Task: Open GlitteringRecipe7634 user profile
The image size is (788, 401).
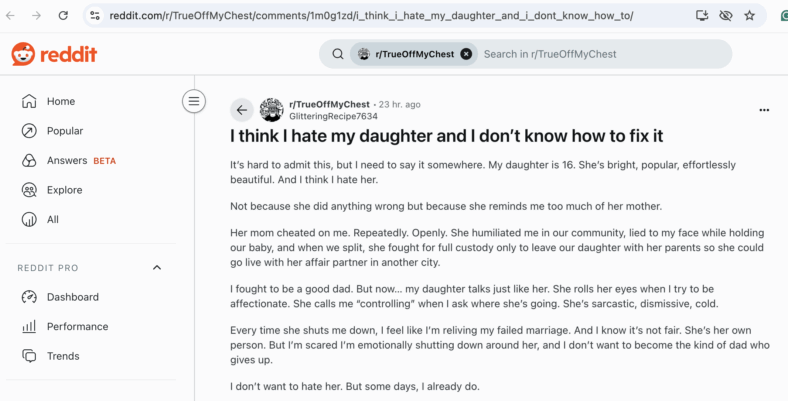Action: 333,117
